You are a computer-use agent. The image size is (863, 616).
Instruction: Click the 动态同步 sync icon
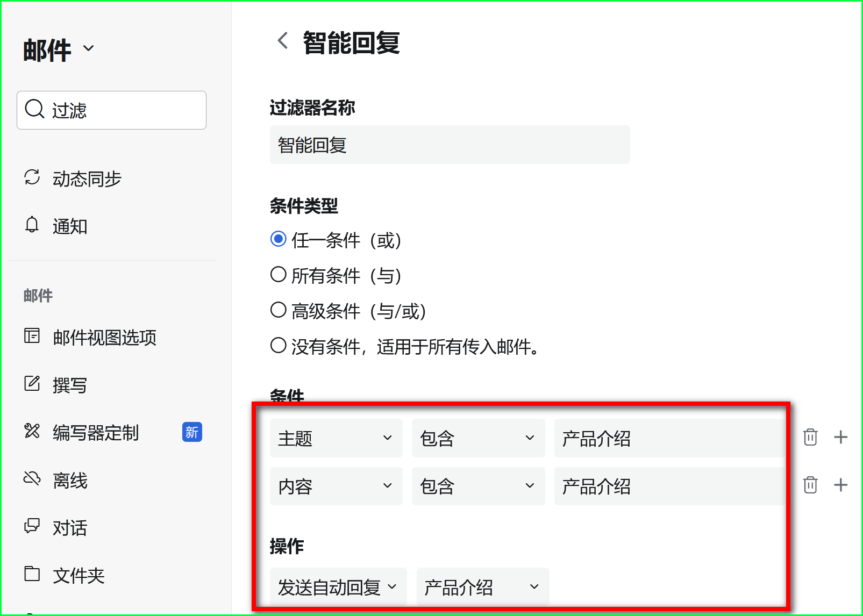(x=32, y=177)
